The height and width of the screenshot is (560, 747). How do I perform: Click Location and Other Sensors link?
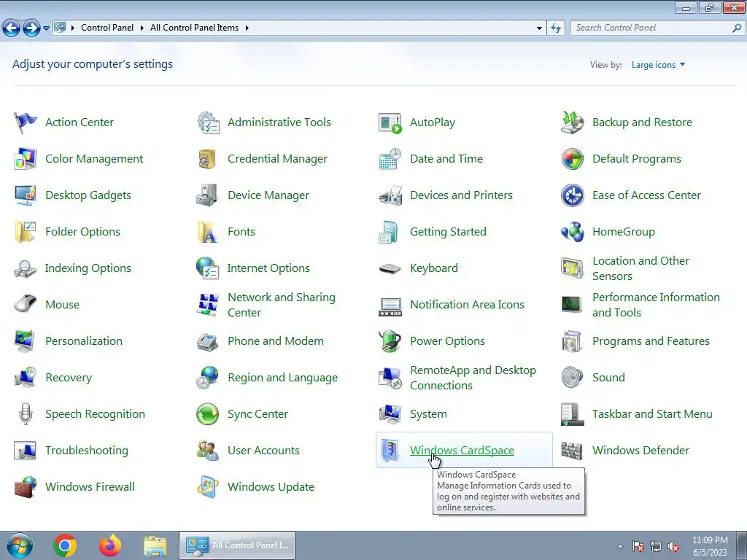[640, 268]
